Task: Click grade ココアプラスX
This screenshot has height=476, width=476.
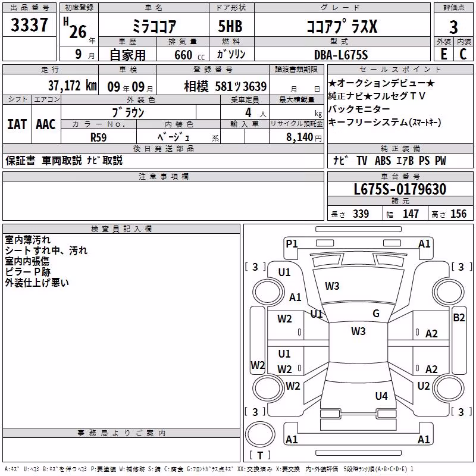Action: 342,26
